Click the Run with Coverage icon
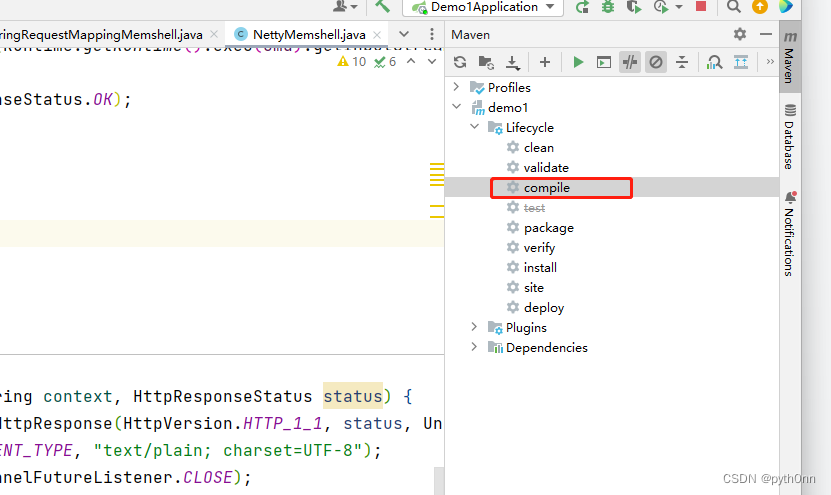This screenshot has height=495, width=831. [x=633, y=7]
